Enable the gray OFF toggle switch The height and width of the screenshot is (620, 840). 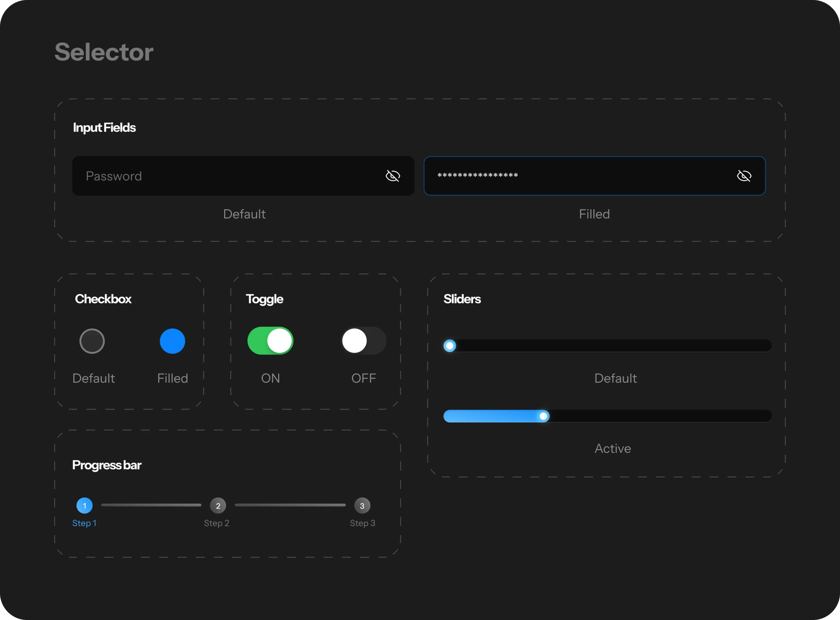point(364,341)
